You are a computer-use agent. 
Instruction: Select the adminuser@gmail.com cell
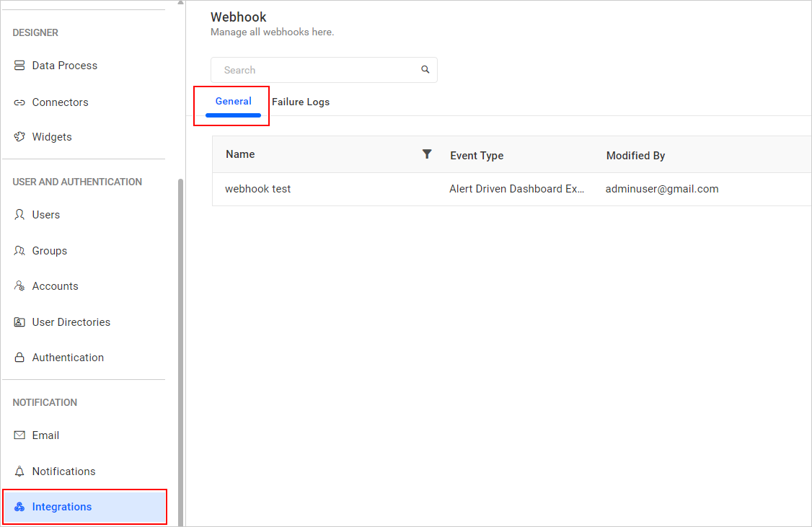(661, 188)
